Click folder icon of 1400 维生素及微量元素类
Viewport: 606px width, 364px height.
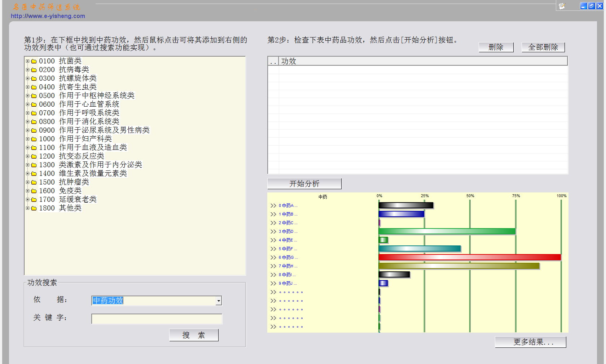tap(34, 174)
